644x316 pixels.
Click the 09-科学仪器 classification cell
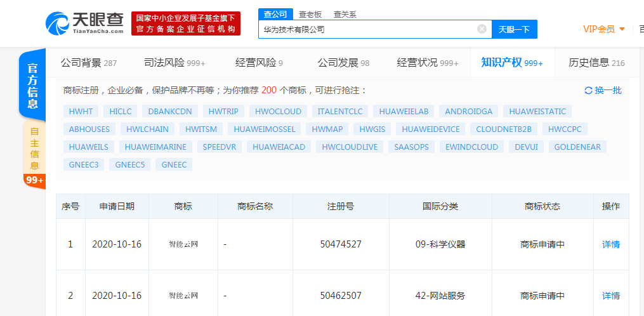(x=440, y=244)
